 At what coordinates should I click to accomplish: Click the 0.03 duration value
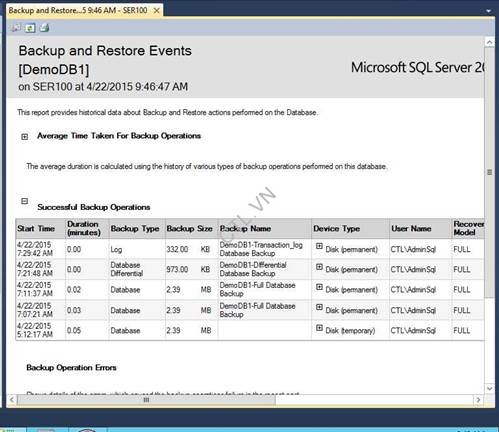74,310
